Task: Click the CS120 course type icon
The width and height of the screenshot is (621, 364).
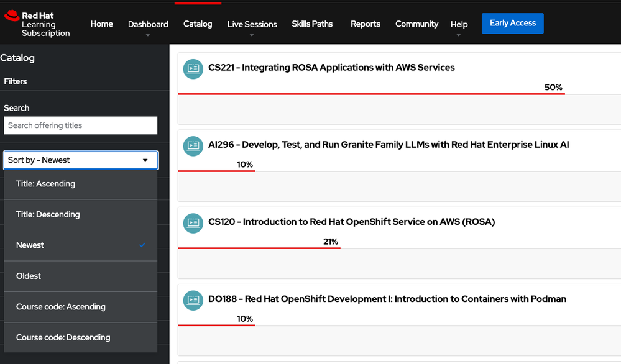Action: click(x=193, y=222)
